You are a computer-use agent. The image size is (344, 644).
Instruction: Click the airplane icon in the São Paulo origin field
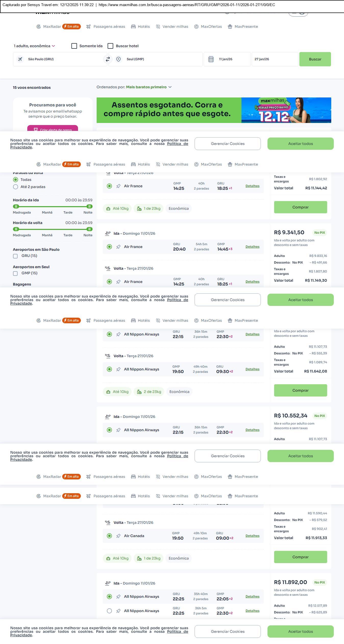[x=20, y=59]
